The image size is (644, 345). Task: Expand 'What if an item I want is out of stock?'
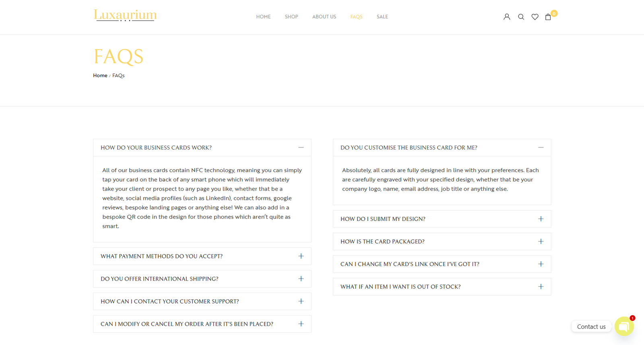(442, 287)
